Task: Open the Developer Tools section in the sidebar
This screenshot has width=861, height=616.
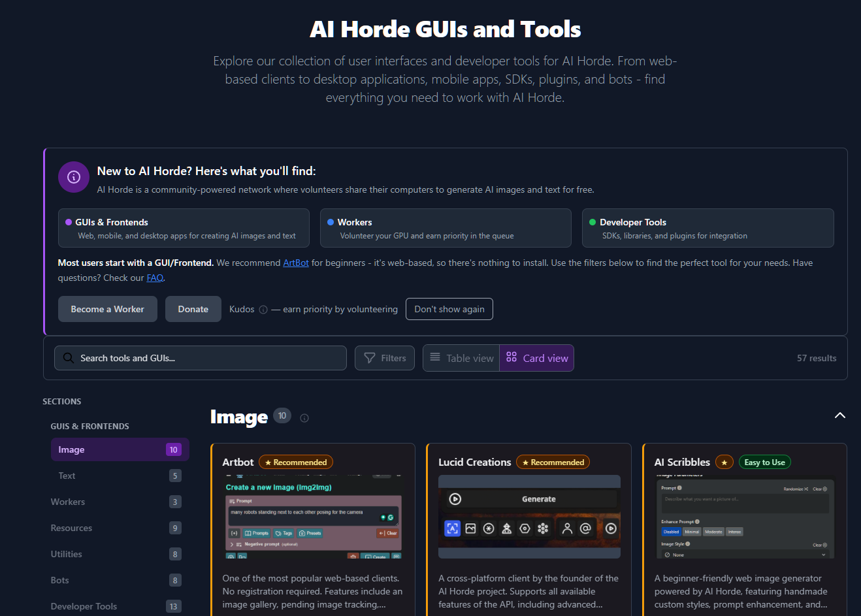Action: click(x=84, y=606)
